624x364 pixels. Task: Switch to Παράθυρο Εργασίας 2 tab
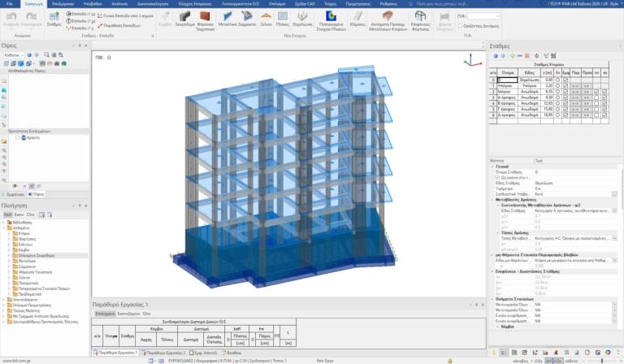tap(163, 353)
